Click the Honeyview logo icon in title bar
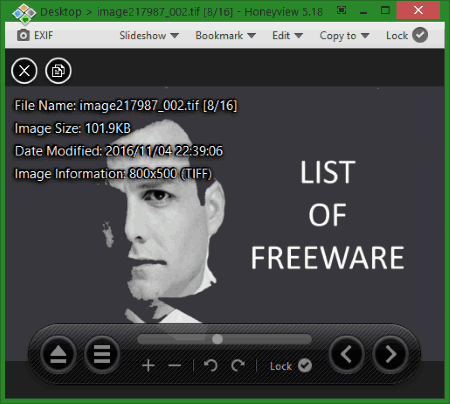Screen dimensions: 450x404 click(x=24, y=13)
